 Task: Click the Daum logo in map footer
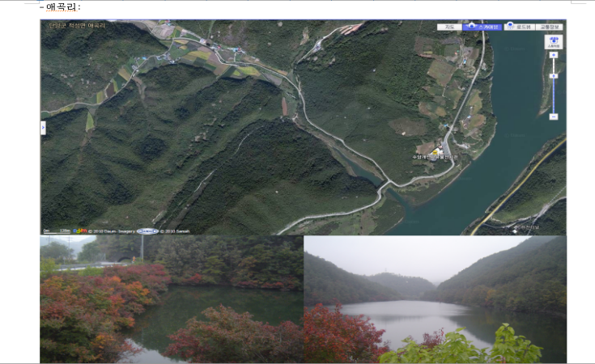pos(80,231)
